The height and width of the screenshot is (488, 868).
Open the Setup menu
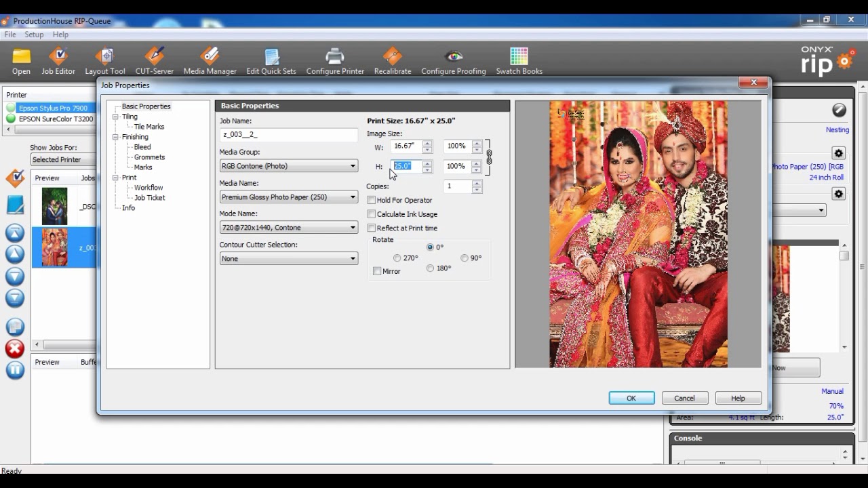point(34,35)
